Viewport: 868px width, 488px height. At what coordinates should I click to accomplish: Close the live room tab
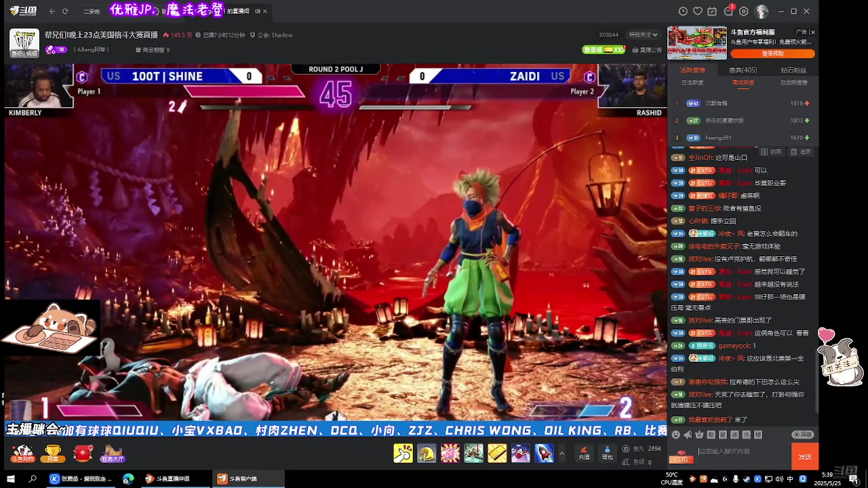coord(265,12)
